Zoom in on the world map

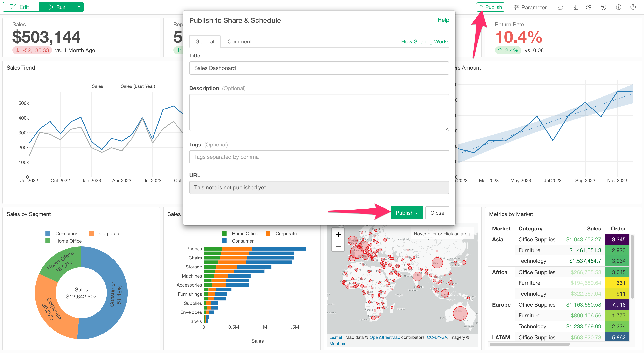[x=338, y=235]
